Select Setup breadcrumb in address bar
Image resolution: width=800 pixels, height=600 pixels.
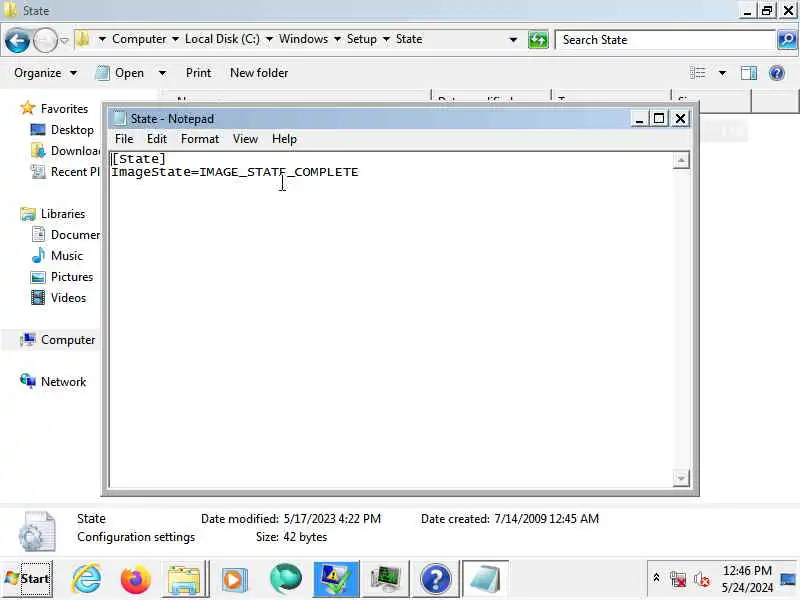coord(361,39)
